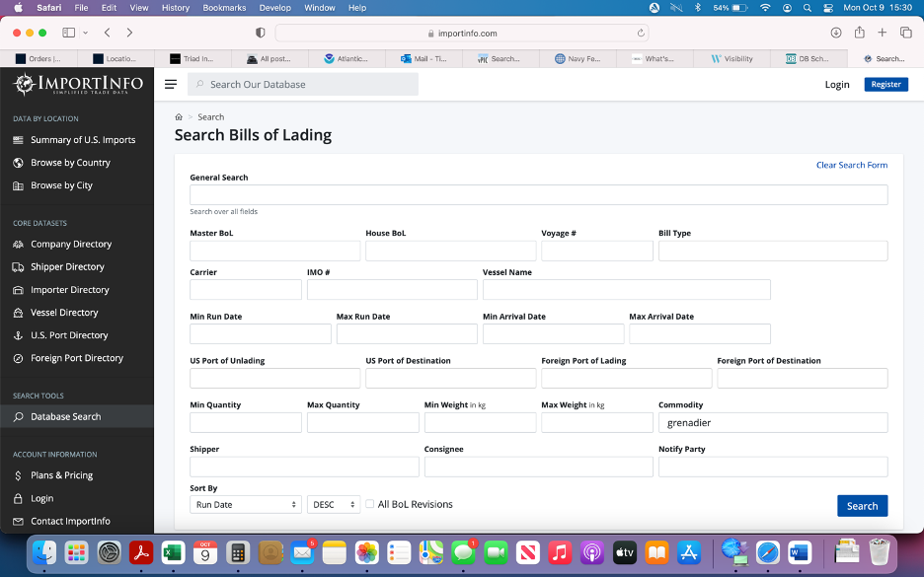The width and height of the screenshot is (924, 578).
Task: Open Foreign Port Directory in sidebar
Action: click(x=77, y=358)
